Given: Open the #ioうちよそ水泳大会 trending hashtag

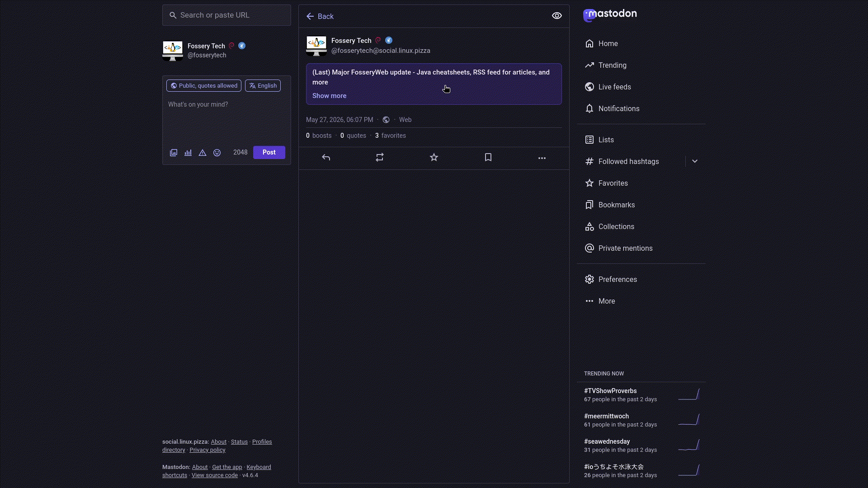Looking at the screenshot, I should (x=613, y=467).
